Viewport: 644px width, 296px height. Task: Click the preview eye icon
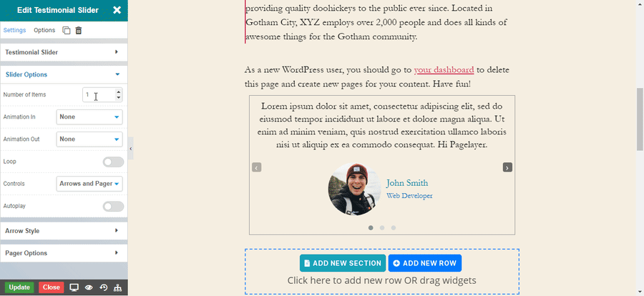pos(89,287)
